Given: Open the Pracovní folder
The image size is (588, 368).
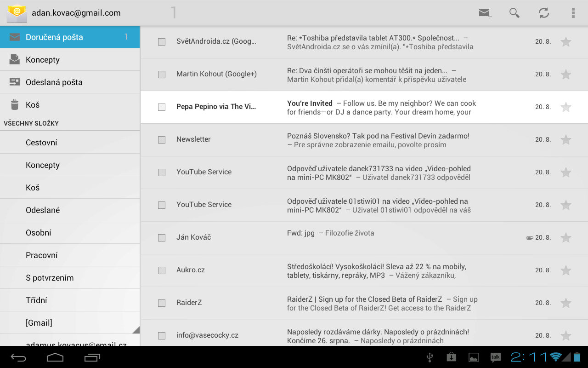Looking at the screenshot, I should coord(42,255).
